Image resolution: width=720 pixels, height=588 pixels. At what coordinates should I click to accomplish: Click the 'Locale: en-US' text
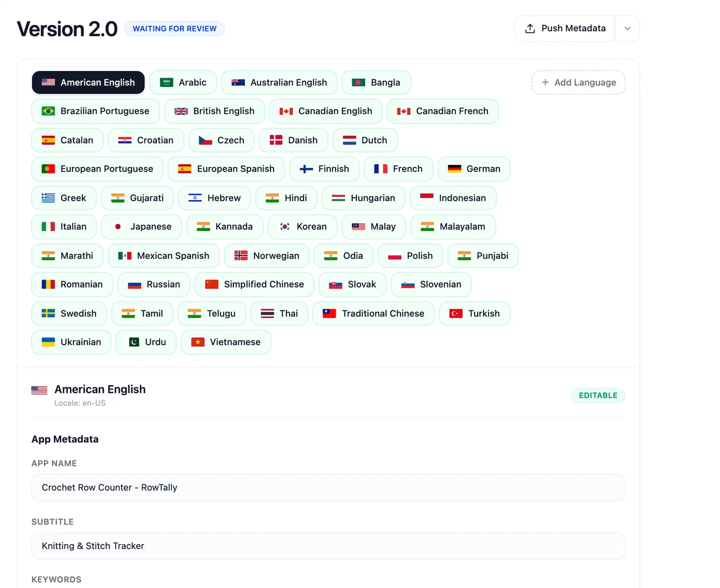click(80, 403)
